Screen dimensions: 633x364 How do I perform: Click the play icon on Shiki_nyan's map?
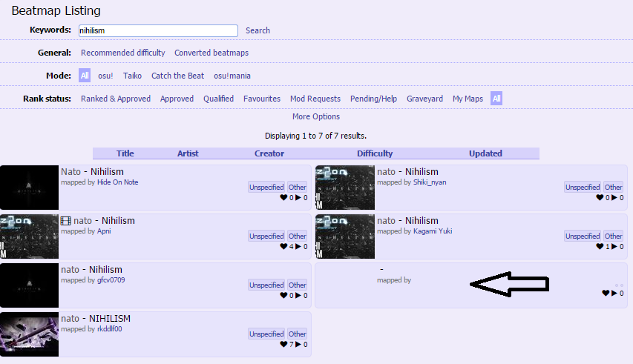tap(614, 197)
